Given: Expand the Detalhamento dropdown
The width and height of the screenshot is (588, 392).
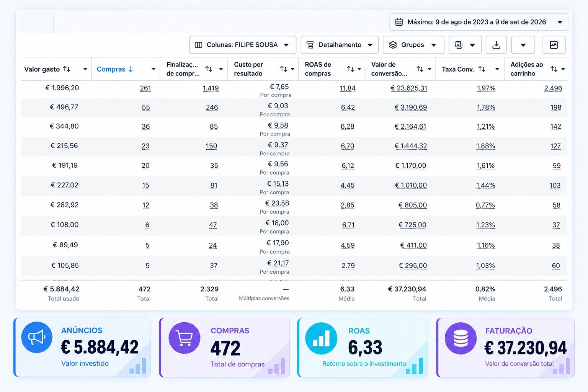Looking at the screenshot, I should point(340,45).
